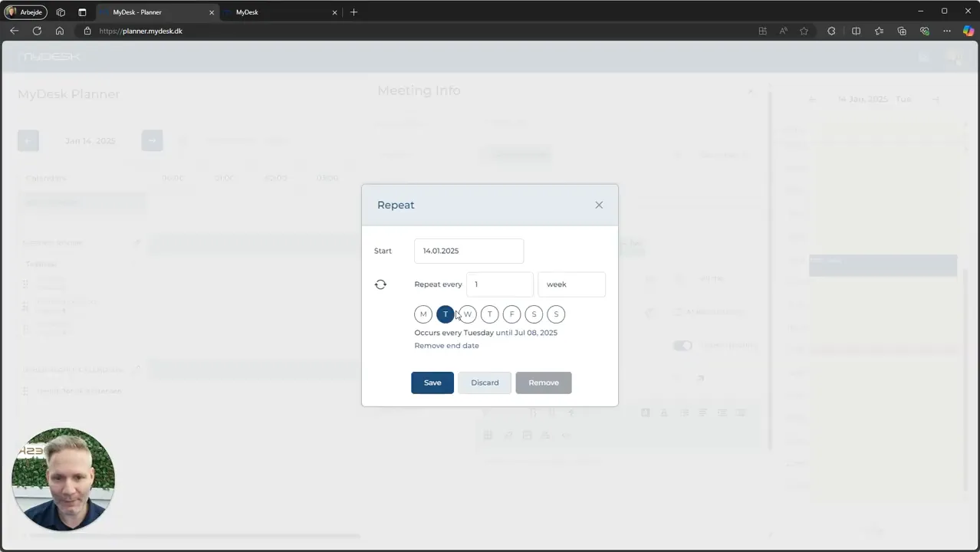Image resolution: width=980 pixels, height=552 pixels.
Task: Click the grey Remove button
Action: [544, 383]
